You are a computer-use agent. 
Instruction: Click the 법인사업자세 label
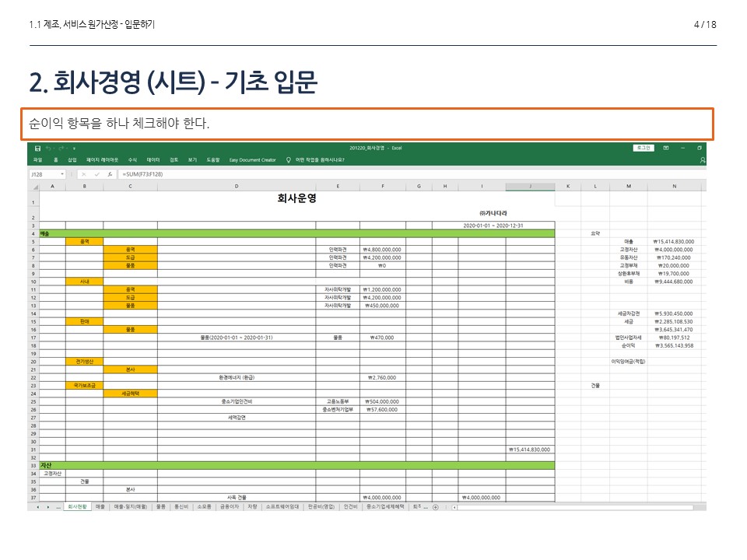(x=628, y=338)
